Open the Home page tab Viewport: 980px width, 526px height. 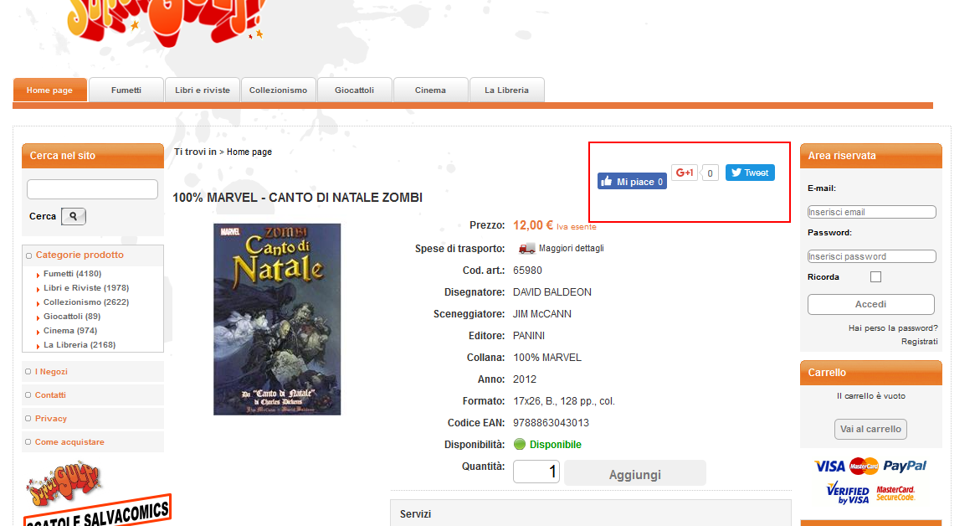49,90
